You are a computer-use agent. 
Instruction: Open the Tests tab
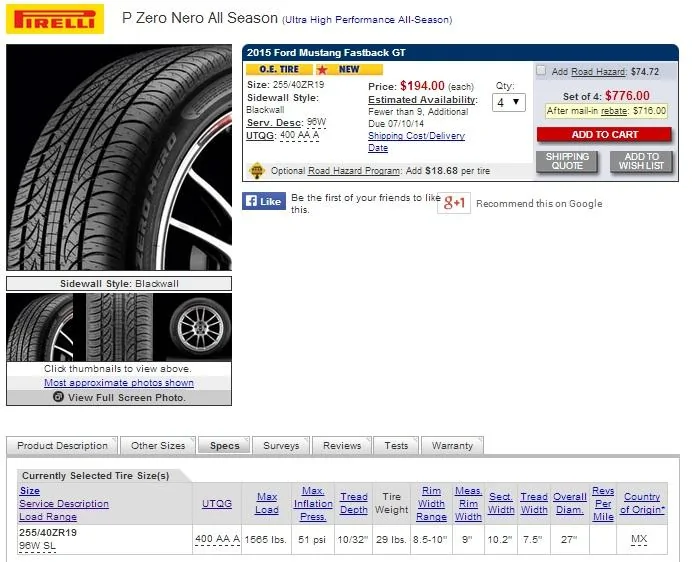click(396, 446)
